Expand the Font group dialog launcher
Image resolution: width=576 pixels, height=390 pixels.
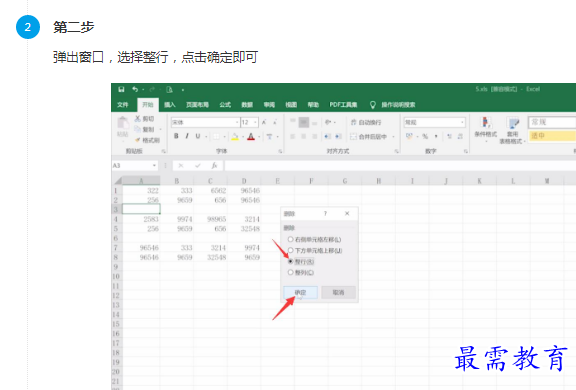[280, 151]
